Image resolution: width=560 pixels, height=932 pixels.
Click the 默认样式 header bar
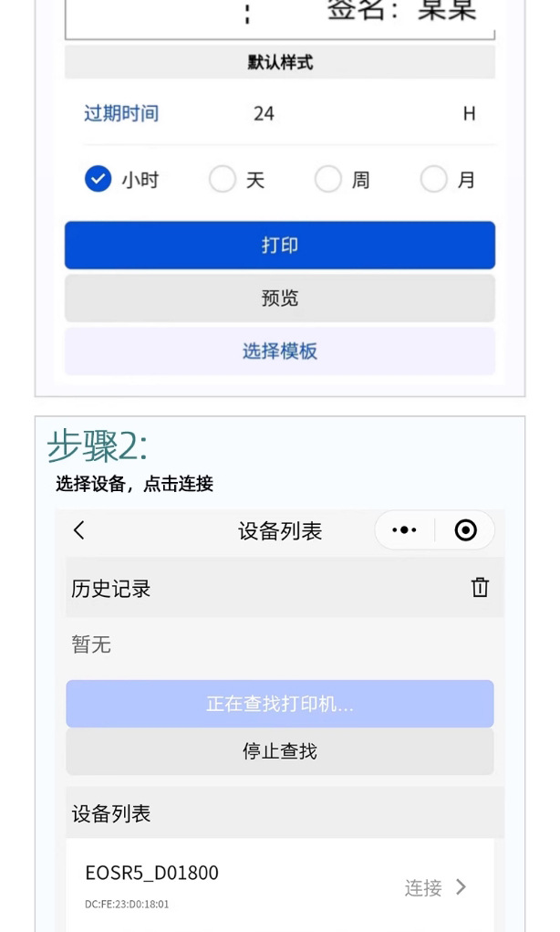[279, 63]
